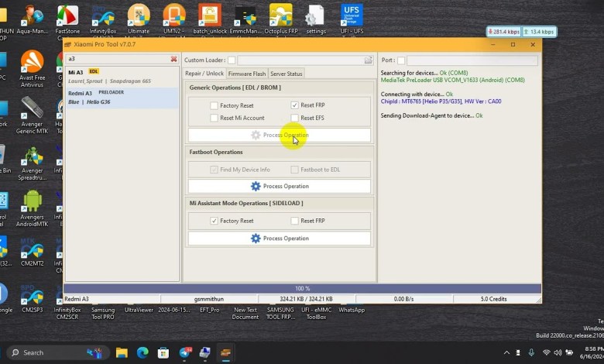Click gear icon in Sideload Process Operation
This screenshot has width=604, height=364.
256,239
